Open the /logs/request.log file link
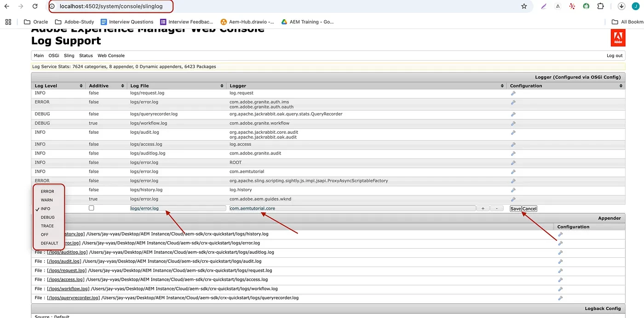 tap(66, 271)
